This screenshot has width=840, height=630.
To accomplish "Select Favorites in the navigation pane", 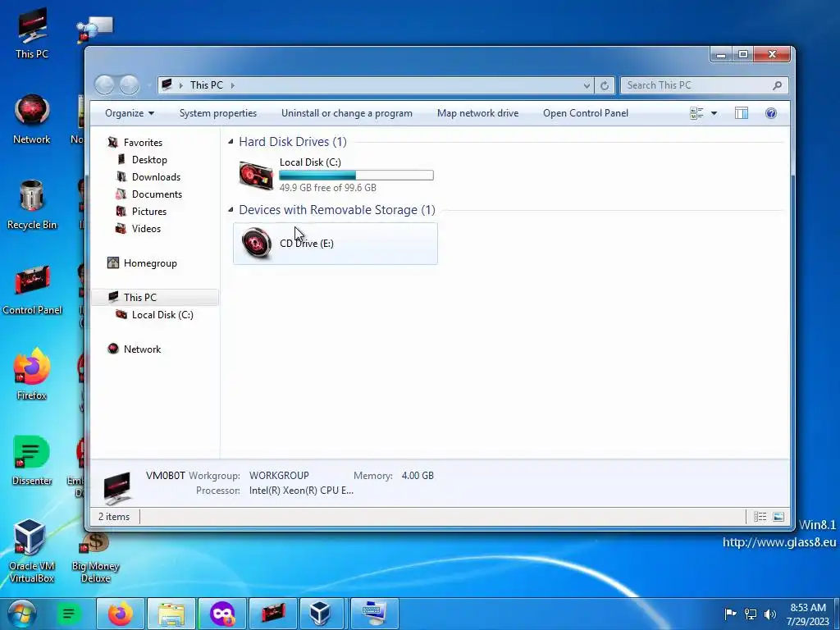I will (x=143, y=143).
